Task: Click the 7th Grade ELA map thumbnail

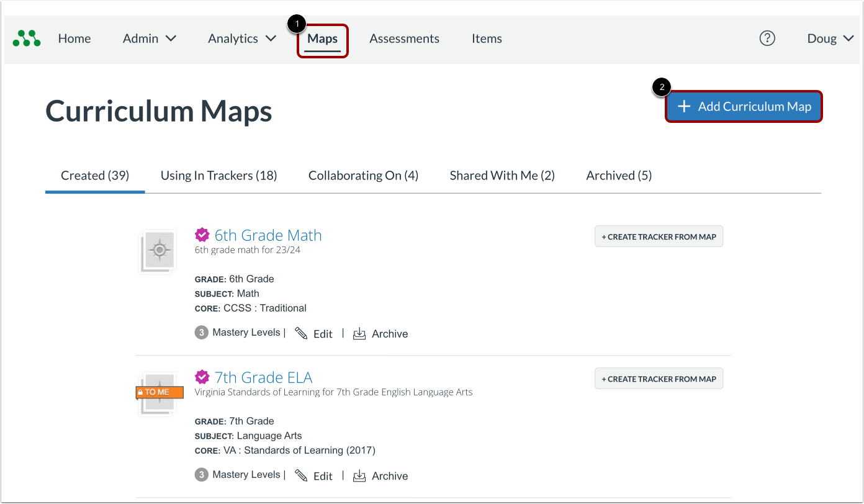Action: pos(158,394)
